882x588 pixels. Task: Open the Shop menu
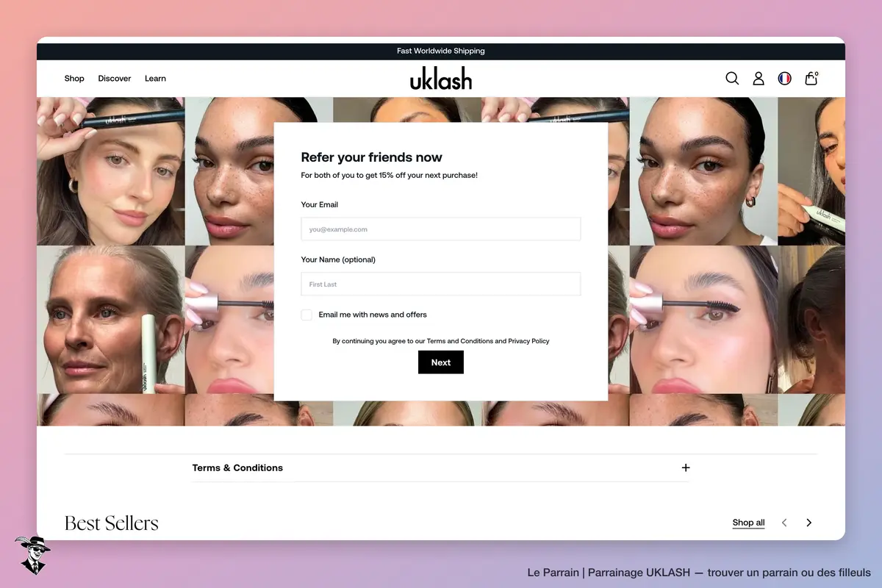(x=74, y=79)
